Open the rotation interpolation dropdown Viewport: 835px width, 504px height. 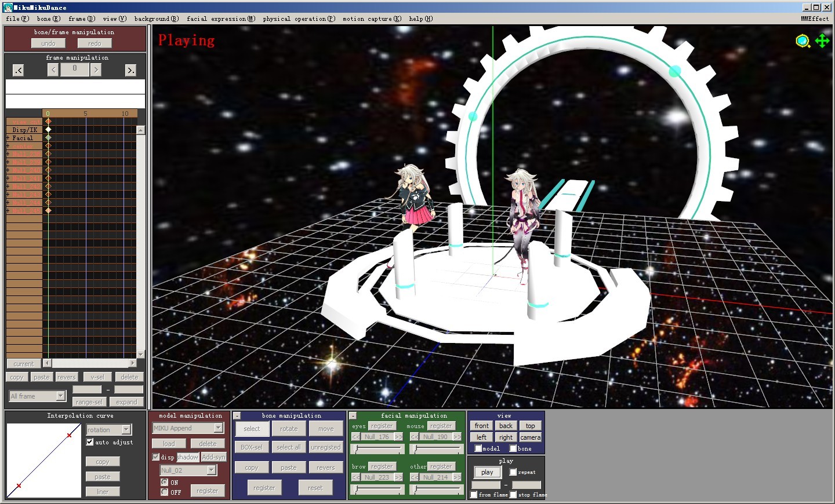click(x=126, y=429)
